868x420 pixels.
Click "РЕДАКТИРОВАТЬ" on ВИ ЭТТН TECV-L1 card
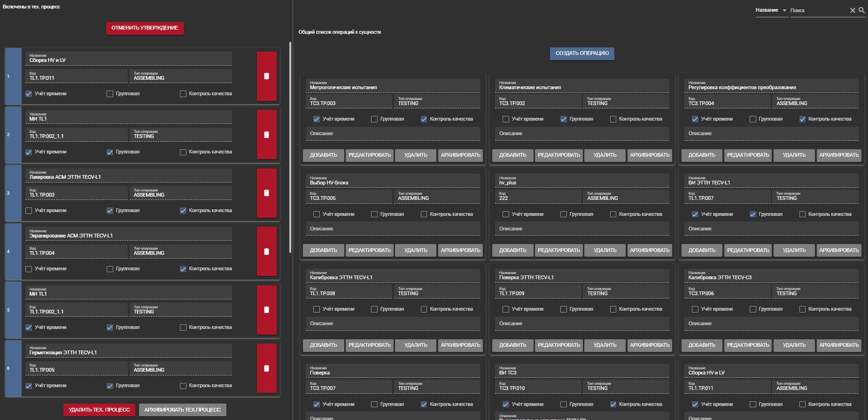[x=748, y=251]
